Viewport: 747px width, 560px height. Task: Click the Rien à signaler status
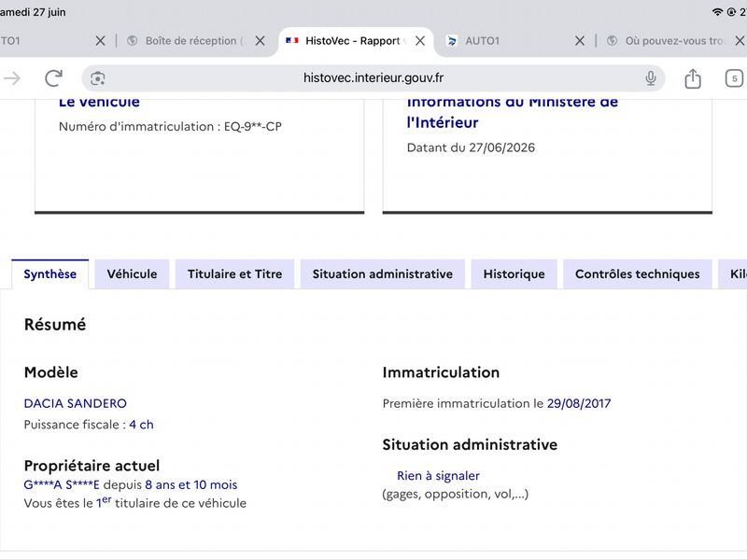pyautogui.click(x=438, y=475)
